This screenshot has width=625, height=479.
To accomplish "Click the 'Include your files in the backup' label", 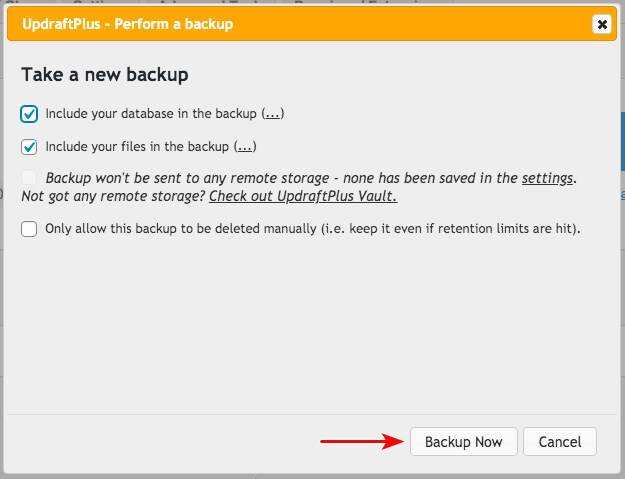I will pyautogui.click(x=137, y=147).
